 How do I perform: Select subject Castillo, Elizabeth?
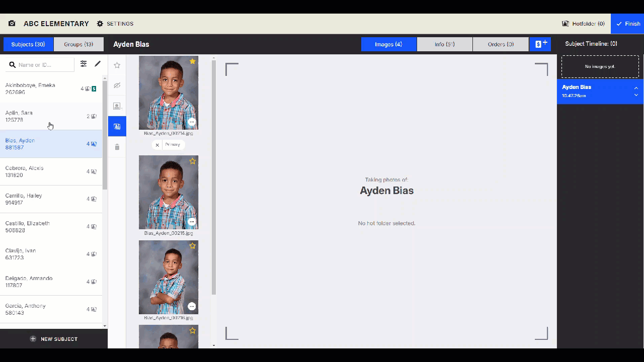click(x=51, y=227)
